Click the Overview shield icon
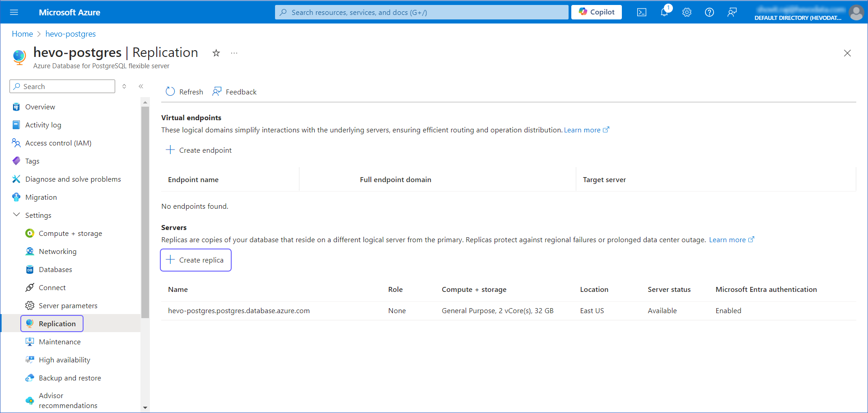Screen dimensions: 868x413 click(x=16, y=107)
